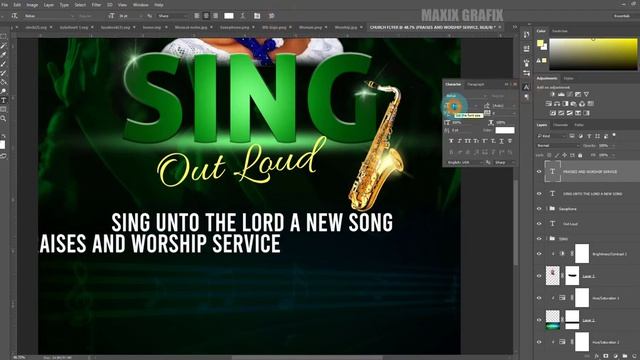Switch to the CHURCH FLYER document tab
The width and height of the screenshot is (640, 360).
433,27
